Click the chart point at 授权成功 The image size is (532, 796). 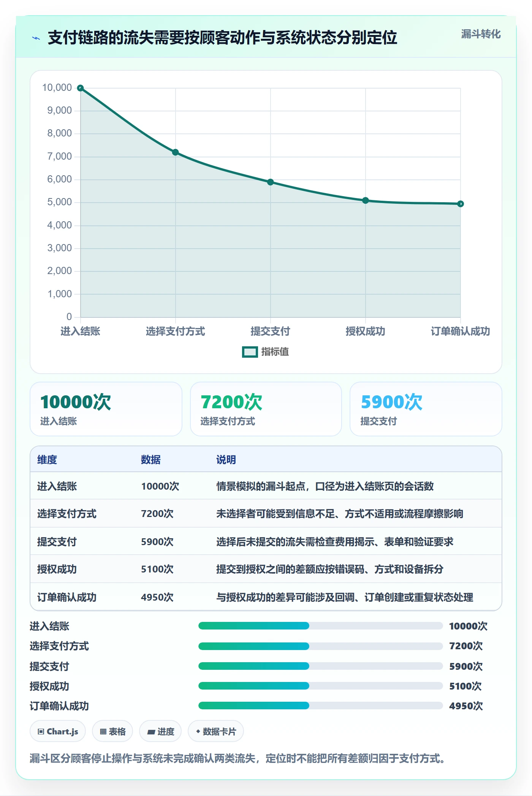pos(366,200)
